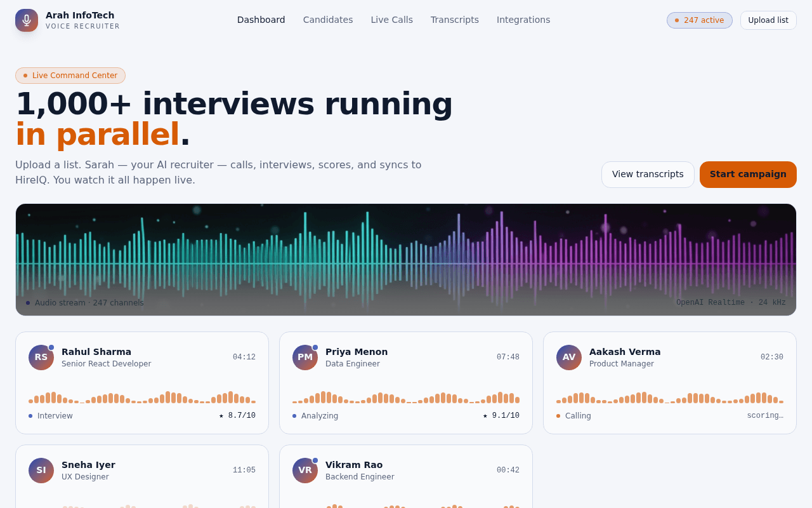
Task: Click Priya Menon's 9.1/10 score
Action: click(x=501, y=415)
